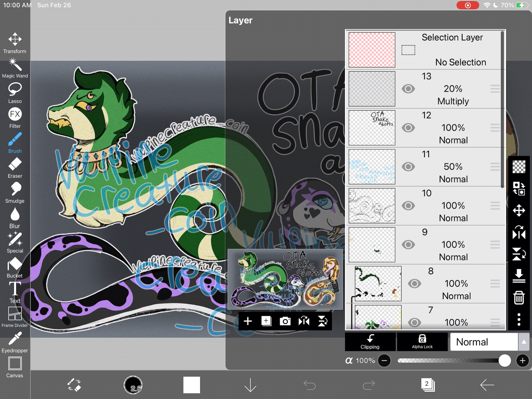Select the Special tool
Image resolution: width=532 pixels, height=399 pixels.
15,243
